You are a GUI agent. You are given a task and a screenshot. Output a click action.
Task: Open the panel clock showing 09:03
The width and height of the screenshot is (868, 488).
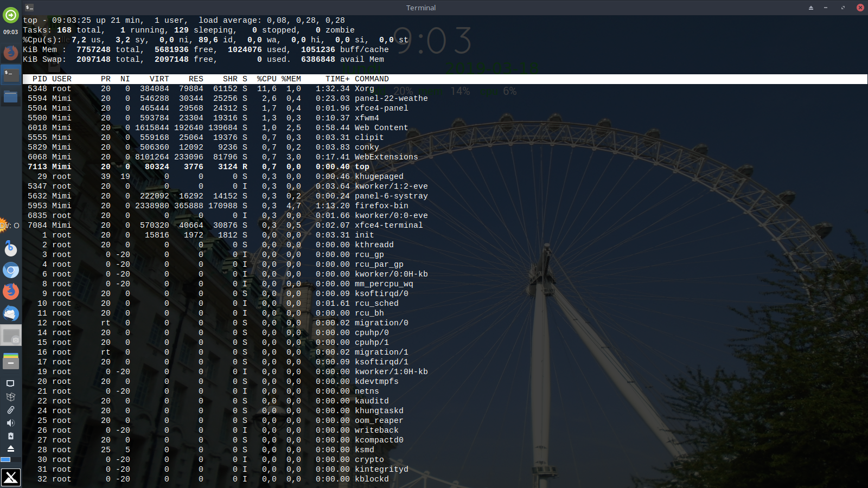coord(11,32)
